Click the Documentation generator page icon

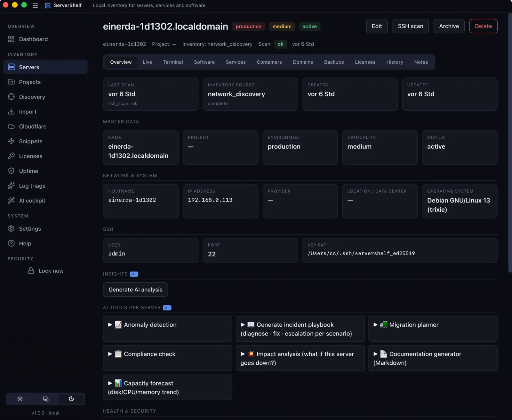tap(384, 354)
